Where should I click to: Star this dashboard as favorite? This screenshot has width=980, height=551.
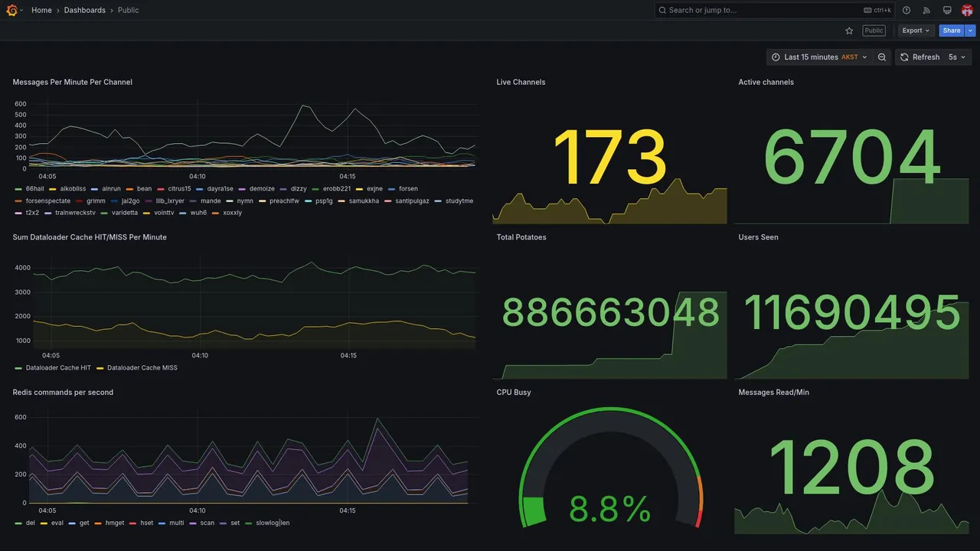pyautogui.click(x=849, y=31)
